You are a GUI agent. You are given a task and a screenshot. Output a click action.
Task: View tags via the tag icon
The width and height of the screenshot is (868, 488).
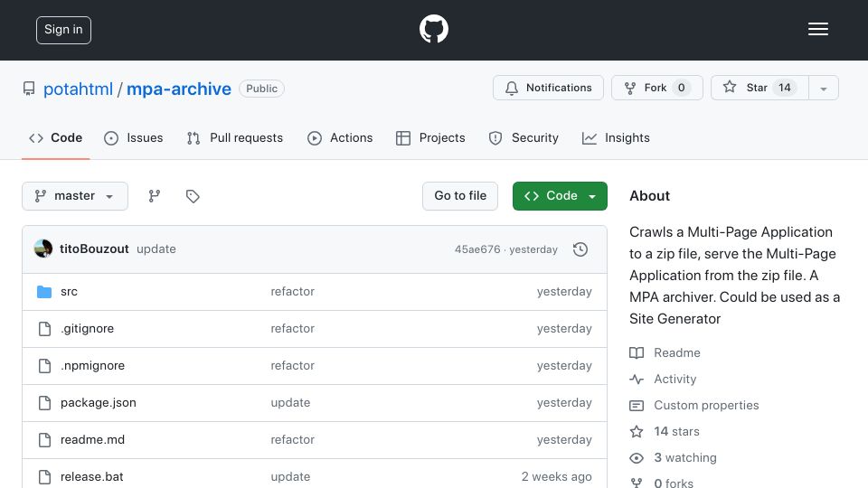click(193, 196)
